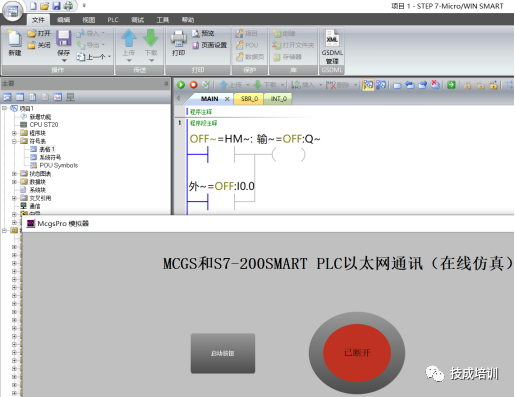Switch to the 视图 ribbon tab
Screen dimensions: 515x397
pyautogui.click(x=89, y=20)
